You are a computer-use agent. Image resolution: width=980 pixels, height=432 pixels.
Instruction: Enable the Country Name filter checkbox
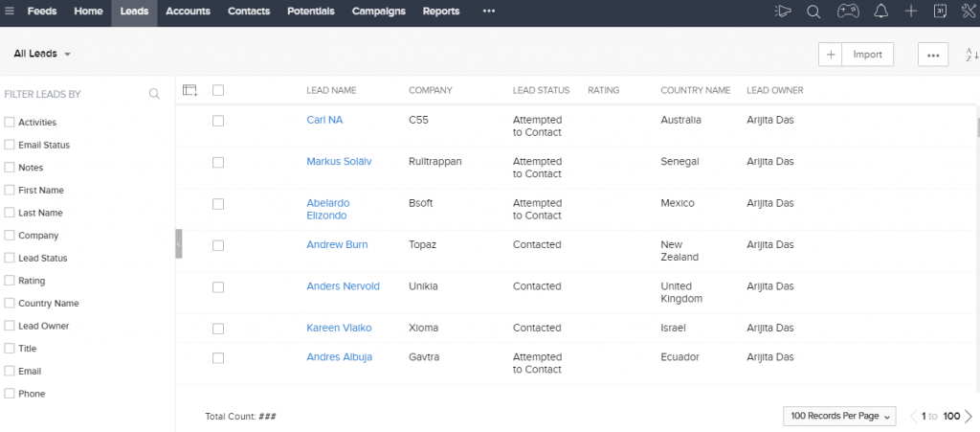coord(10,304)
